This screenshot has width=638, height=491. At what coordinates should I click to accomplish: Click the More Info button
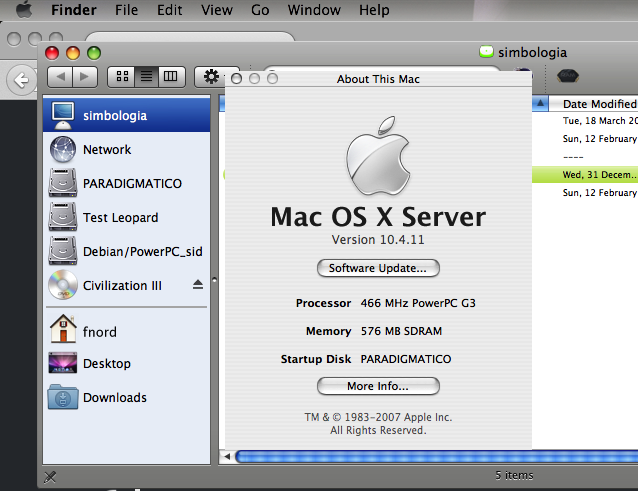tap(378, 386)
